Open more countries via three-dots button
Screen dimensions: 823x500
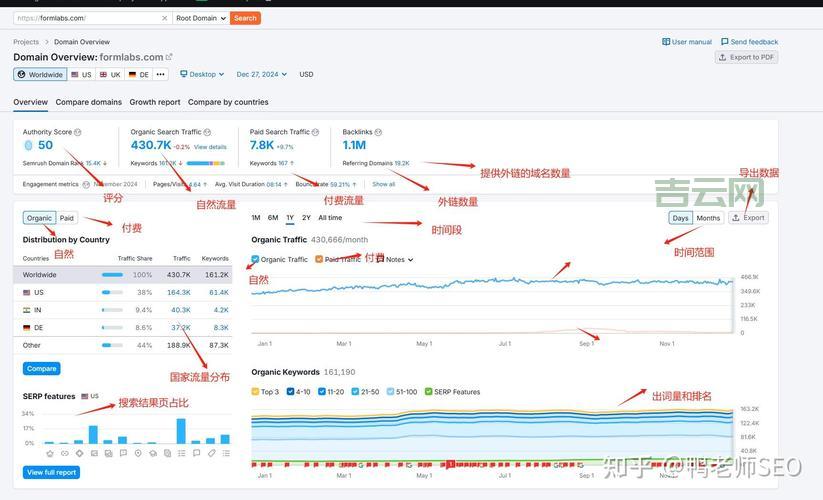click(x=160, y=75)
